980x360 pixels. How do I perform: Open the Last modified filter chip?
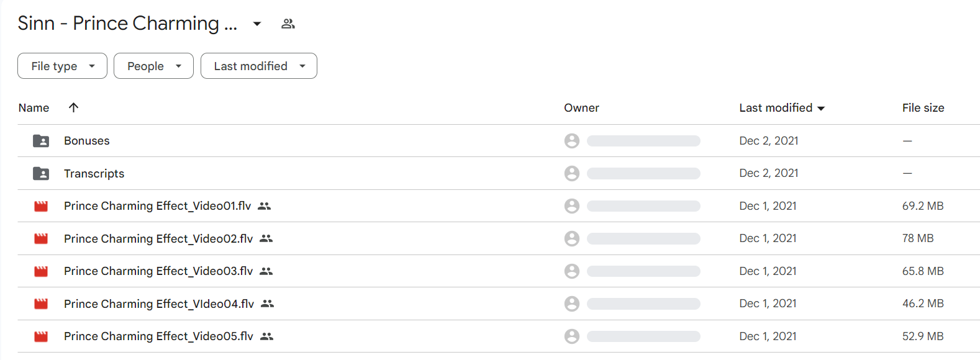pos(258,66)
